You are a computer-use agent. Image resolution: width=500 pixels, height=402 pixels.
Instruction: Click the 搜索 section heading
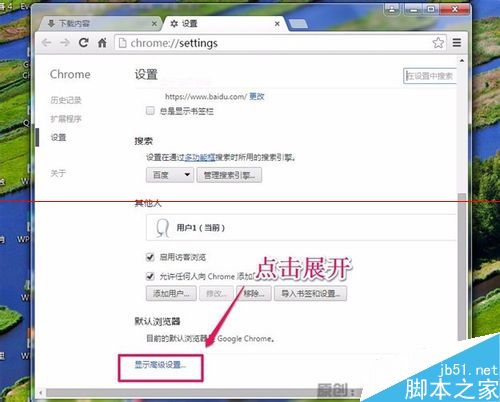[143, 141]
